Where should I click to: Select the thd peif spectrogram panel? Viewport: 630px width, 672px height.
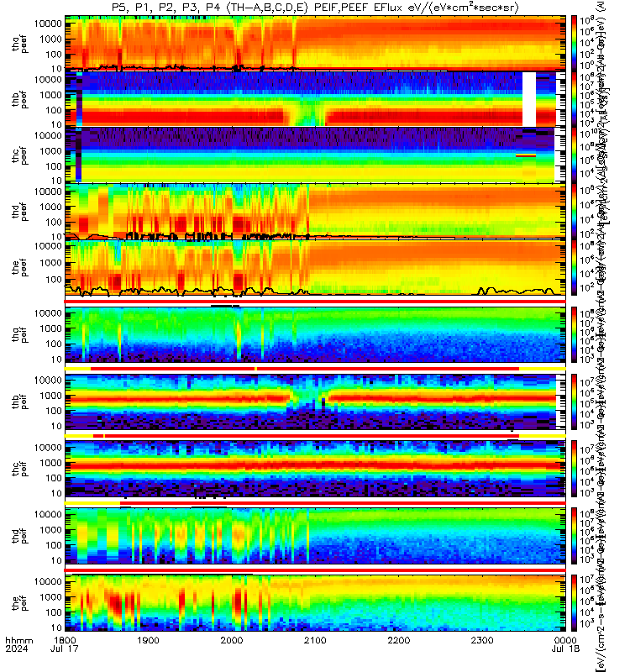pyautogui.click(x=315, y=536)
